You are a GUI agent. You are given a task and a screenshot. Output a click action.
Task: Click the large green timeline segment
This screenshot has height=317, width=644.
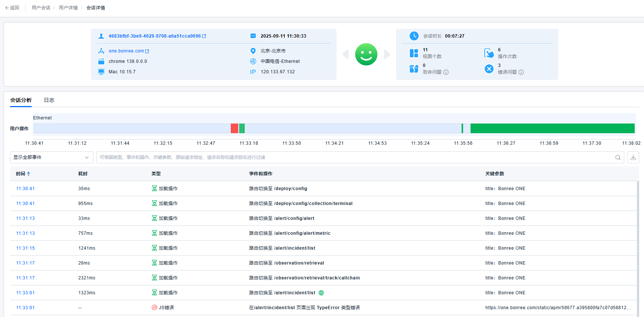click(552, 128)
